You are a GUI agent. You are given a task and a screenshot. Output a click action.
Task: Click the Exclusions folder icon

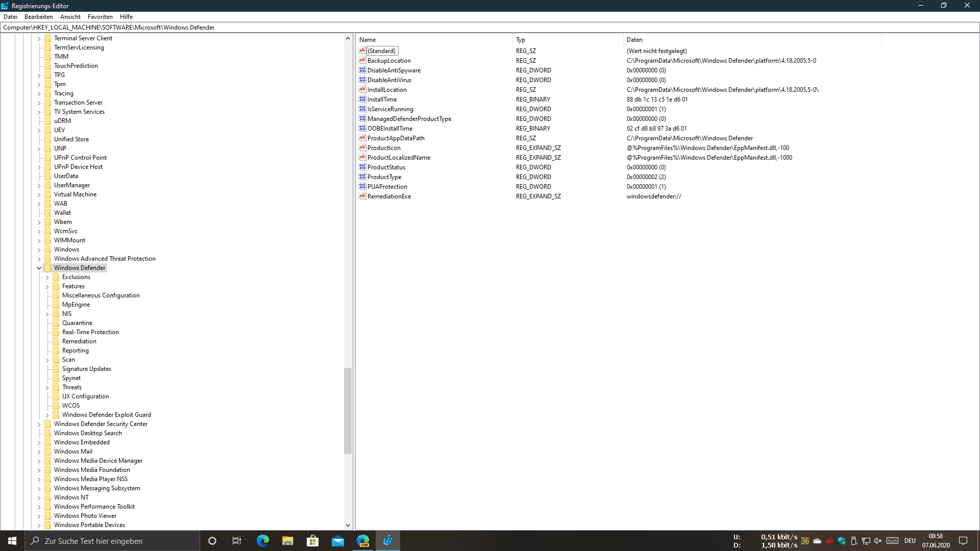point(56,277)
